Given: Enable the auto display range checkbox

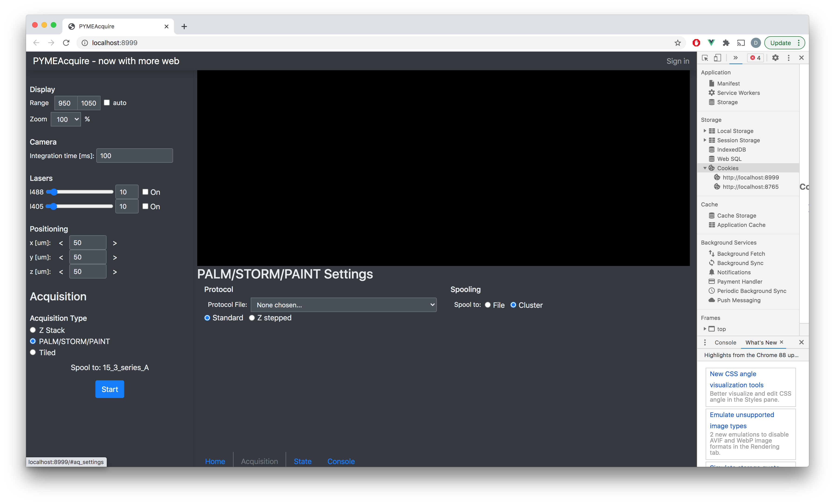Looking at the screenshot, I should [x=106, y=102].
